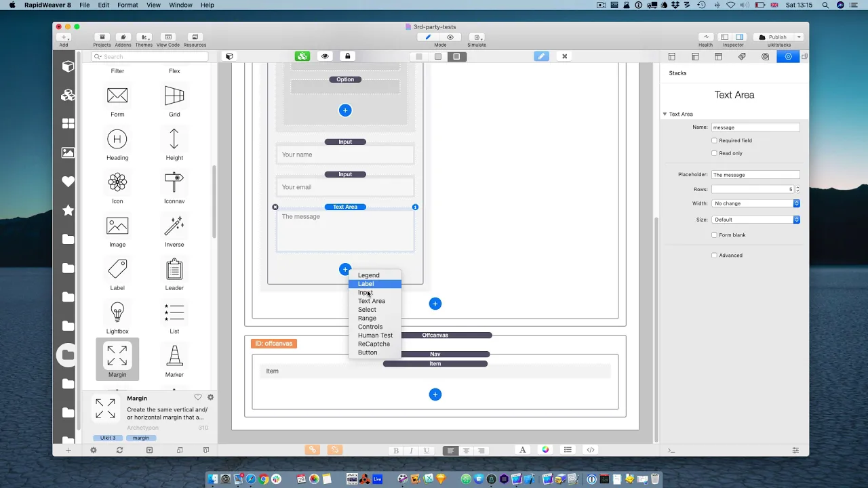Viewport: 868px width, 488px height.
Task: Choose ReCaptcha from popup menu
Action: point(374,344)
